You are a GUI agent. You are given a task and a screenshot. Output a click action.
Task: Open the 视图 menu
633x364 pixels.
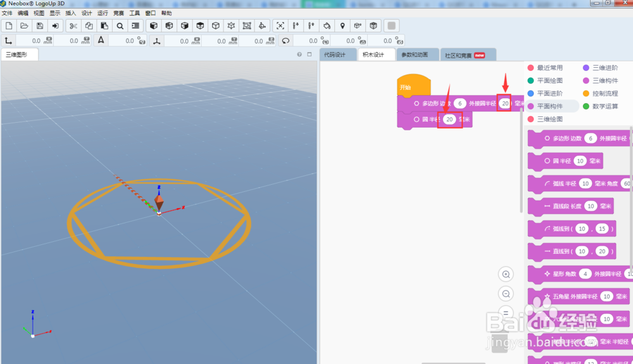(39, 13)
